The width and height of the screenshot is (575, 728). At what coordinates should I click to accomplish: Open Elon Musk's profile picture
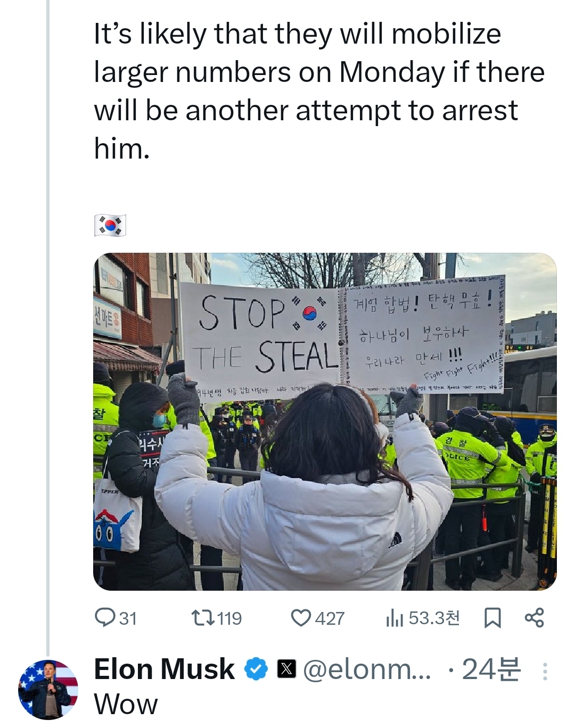click(48, 690)
